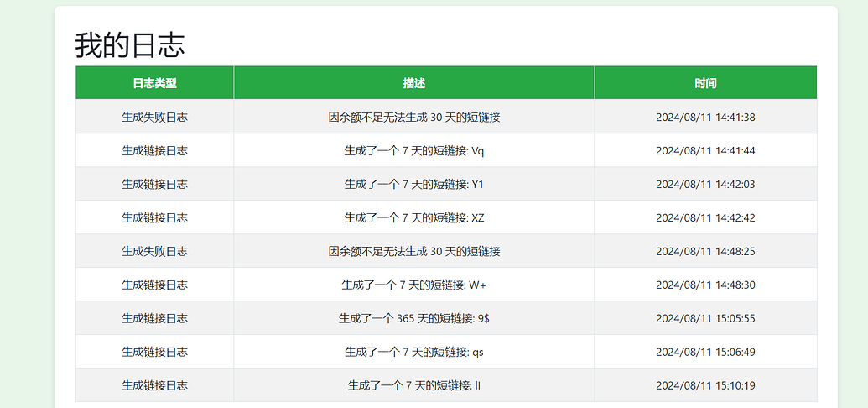This screenshot has height=408, width=868.
Task: Click the short link ll description
Action: 414,385
